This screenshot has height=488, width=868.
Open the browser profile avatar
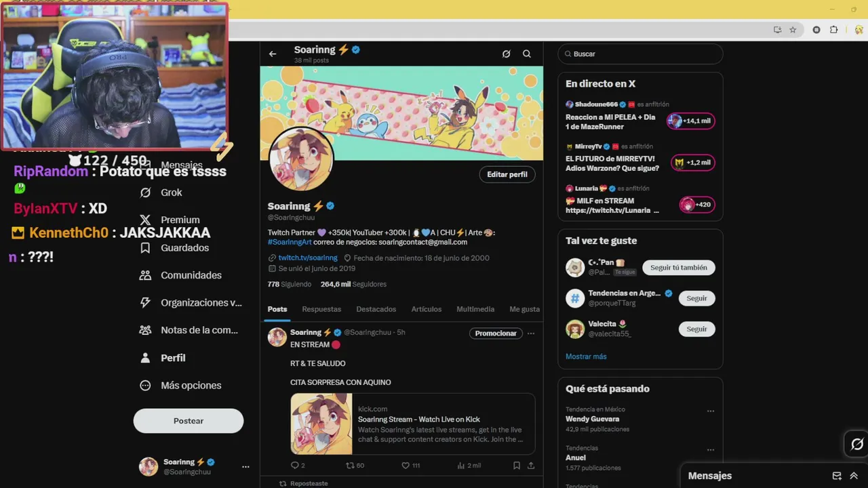(x=859, y=30)
